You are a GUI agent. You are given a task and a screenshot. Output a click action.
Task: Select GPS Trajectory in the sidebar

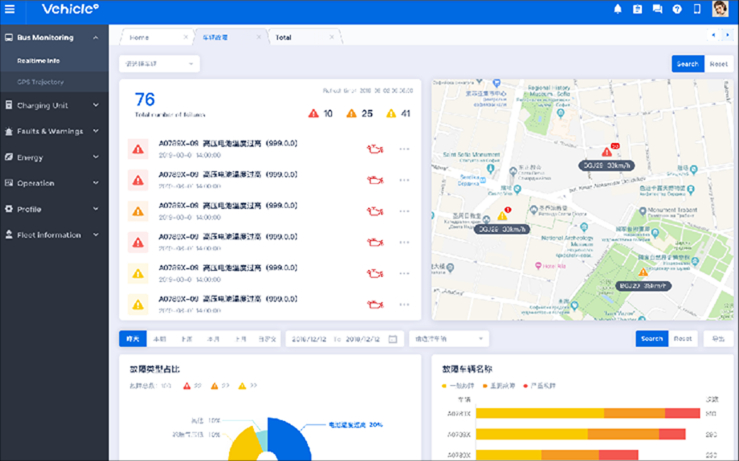pyautogui.click(x=40, y=80)
